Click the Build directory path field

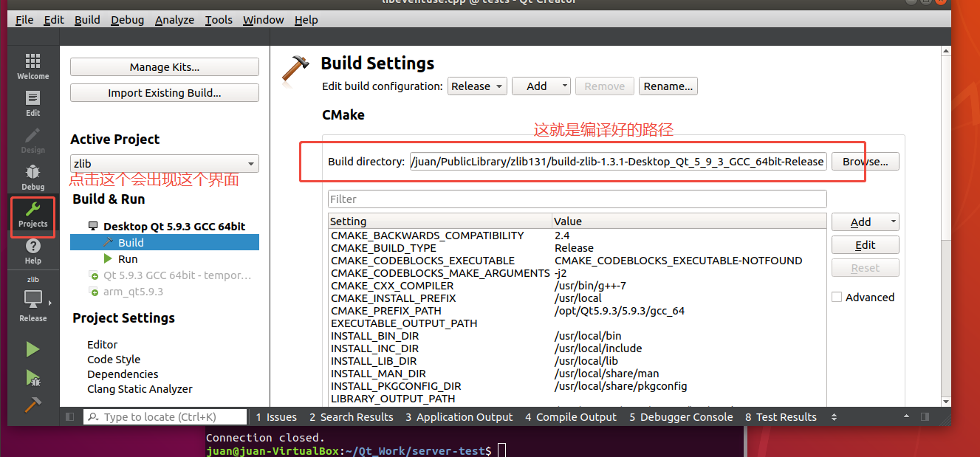617,162
